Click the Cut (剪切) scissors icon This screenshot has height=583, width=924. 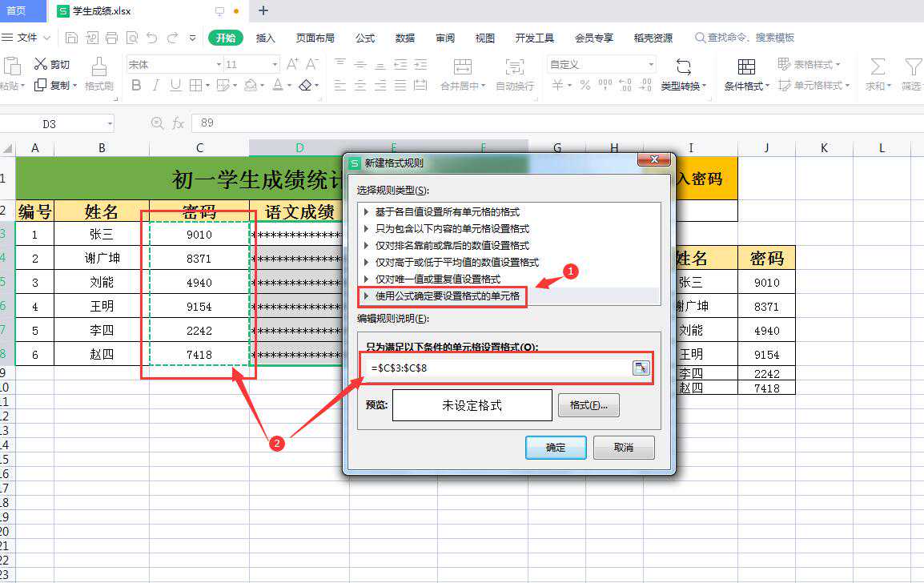pyautogui.click(x=40, y=64)
